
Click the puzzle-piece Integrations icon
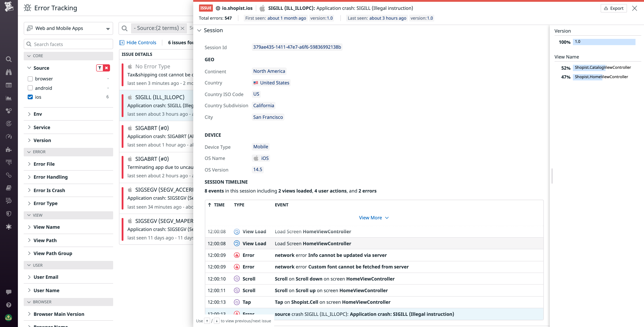click(8, 149)
